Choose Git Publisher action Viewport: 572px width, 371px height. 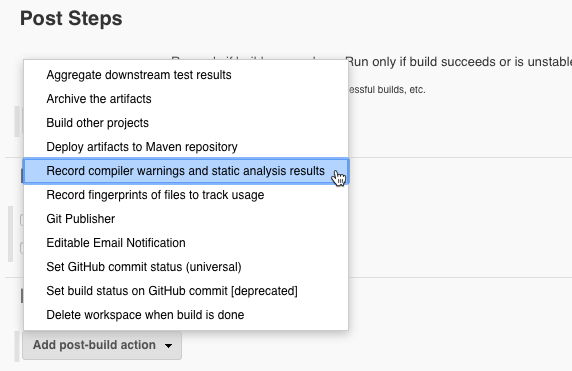point(186,219)
